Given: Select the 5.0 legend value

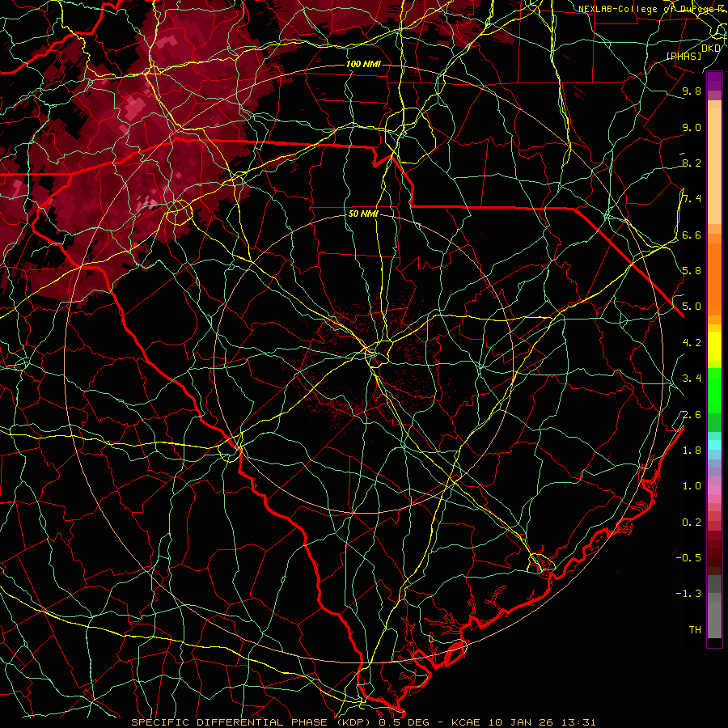Looking at the screenshot, I should (x=692, y=307).
